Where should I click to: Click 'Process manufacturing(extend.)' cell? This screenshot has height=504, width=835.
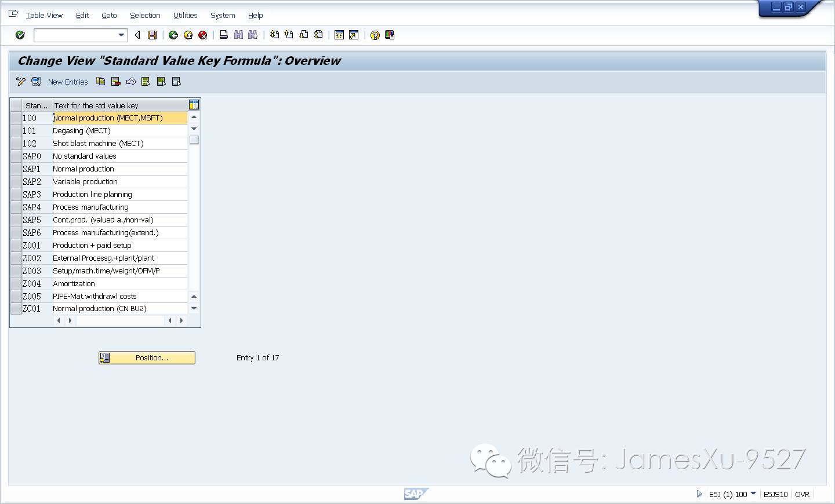(120, 232)
